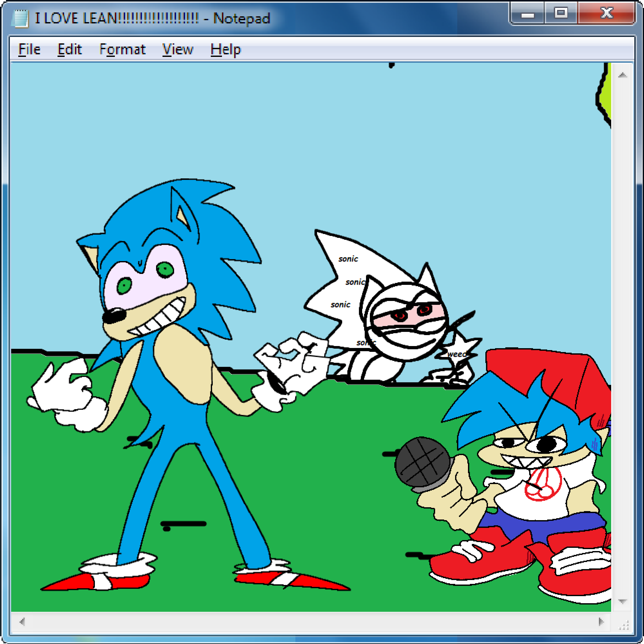
Task: Click the horizontal scrollbar right arrow
Action: pos(601,622)
